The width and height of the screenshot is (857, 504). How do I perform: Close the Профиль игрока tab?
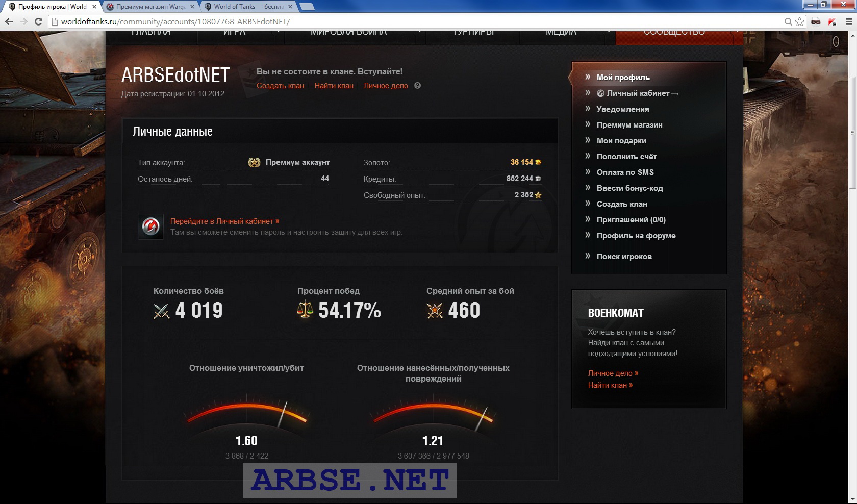(x=94, y=7)
